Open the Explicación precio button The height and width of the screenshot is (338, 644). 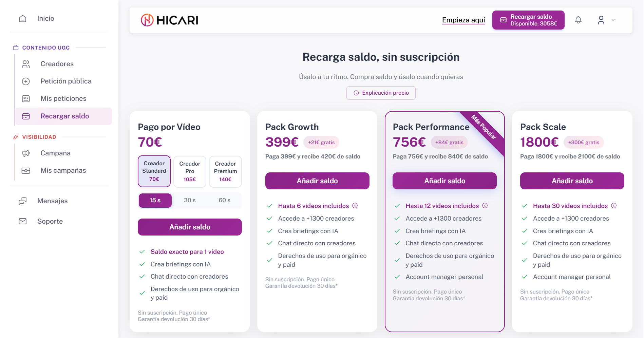[x=381, y=93]
